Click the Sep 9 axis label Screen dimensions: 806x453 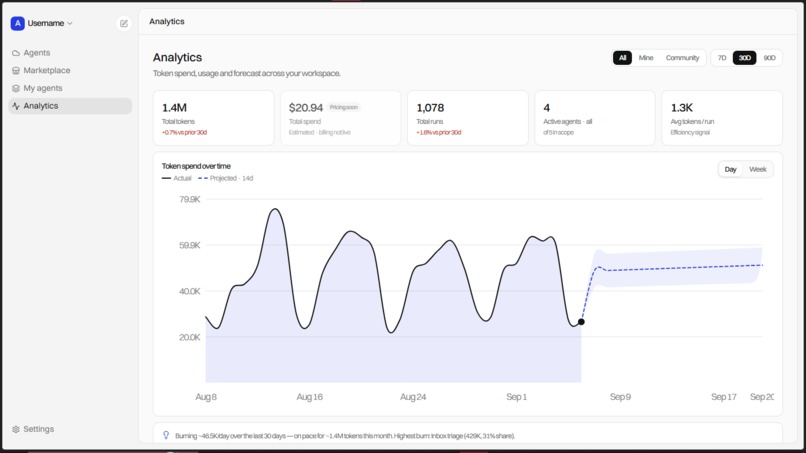click(620, 397)
